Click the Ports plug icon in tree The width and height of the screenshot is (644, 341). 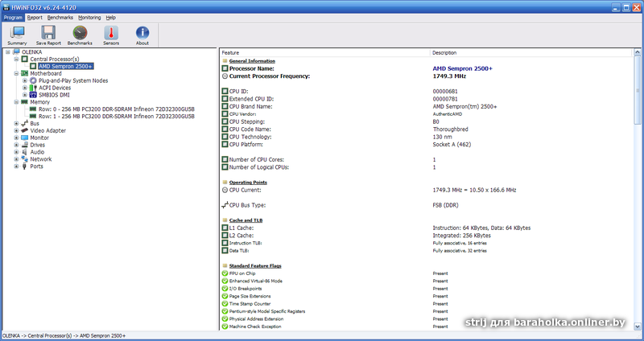tap(25, 166)
